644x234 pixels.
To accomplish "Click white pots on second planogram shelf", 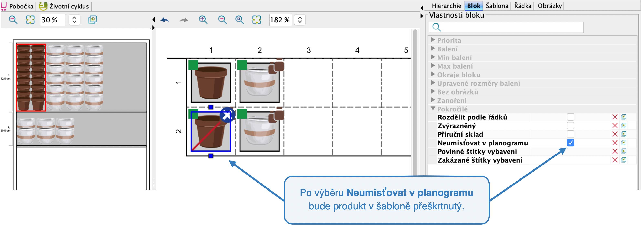I will click(x=46, y=131).
